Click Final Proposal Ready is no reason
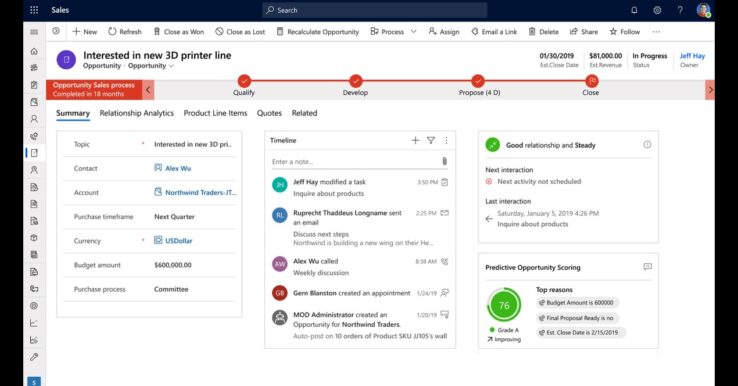 [578, 318]
